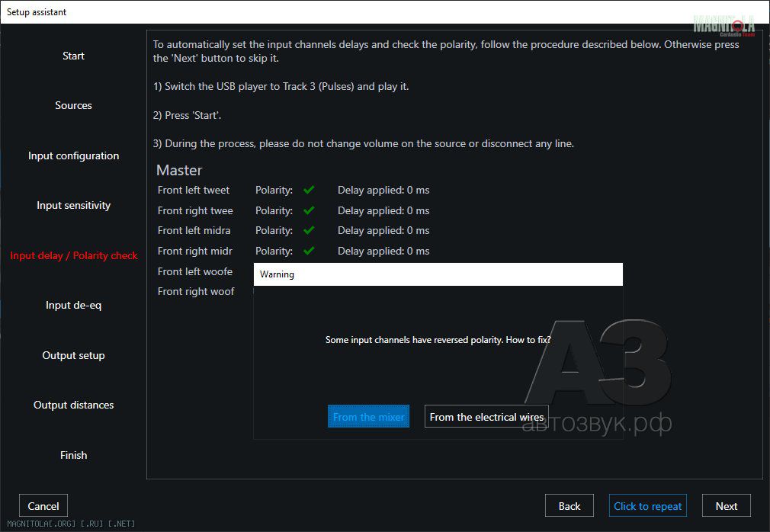Click the "Press 'Start'" instruction line

click(187, 115)
